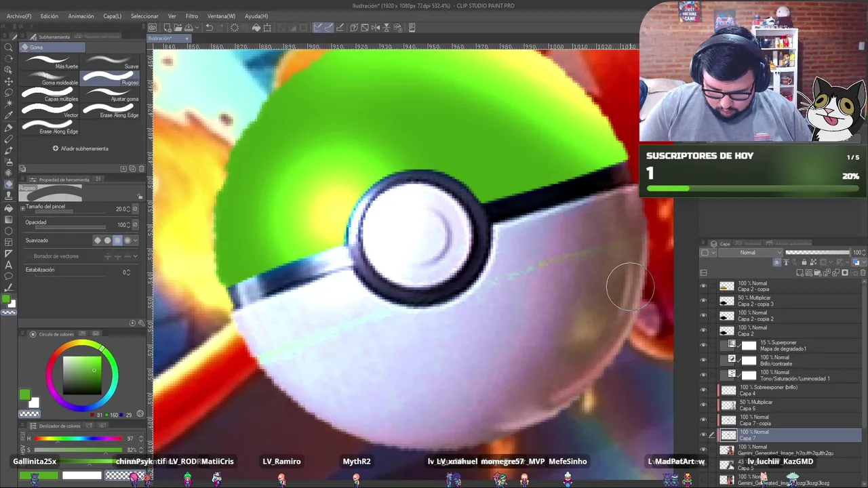Select the Airbrush tool
Screen dimensions: 868x488
pos(9,162)
